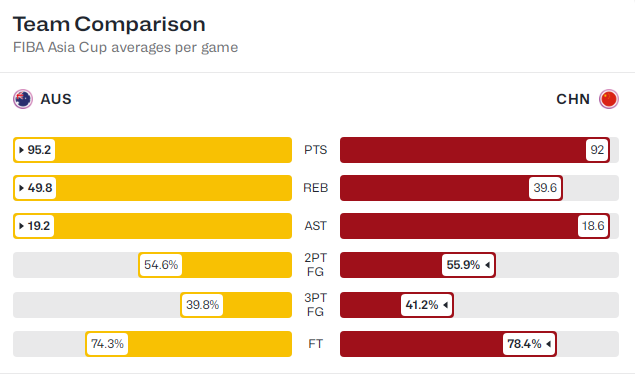Click the arrow beside Australia's 95.2 points
The width and height of the screenshot is (635, 377).
tap(21, 150)
